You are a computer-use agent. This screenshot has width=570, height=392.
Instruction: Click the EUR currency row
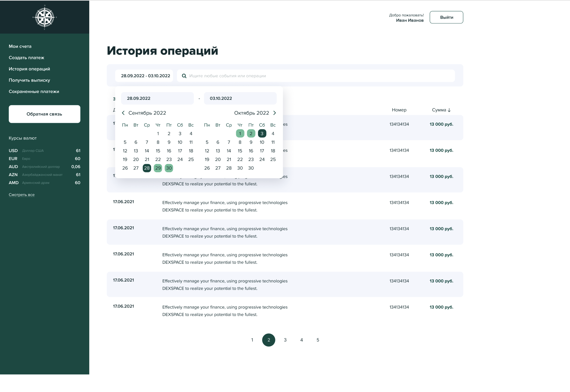click(45, 159)
